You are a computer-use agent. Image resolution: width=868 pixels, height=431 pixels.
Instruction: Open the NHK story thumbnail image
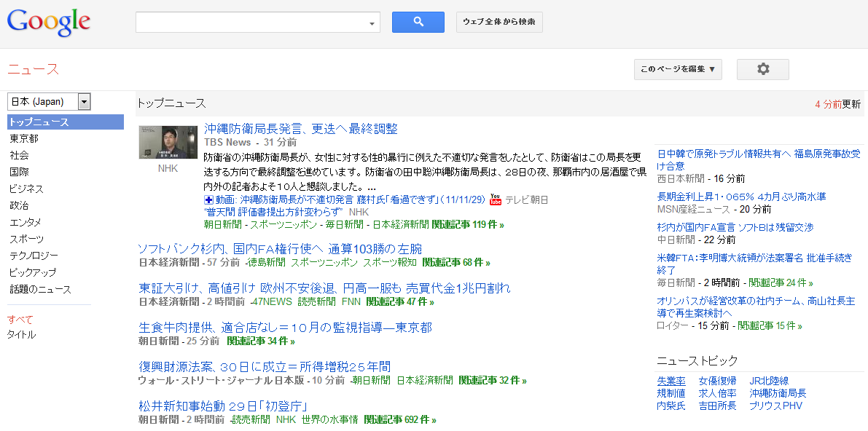[168, 143]
